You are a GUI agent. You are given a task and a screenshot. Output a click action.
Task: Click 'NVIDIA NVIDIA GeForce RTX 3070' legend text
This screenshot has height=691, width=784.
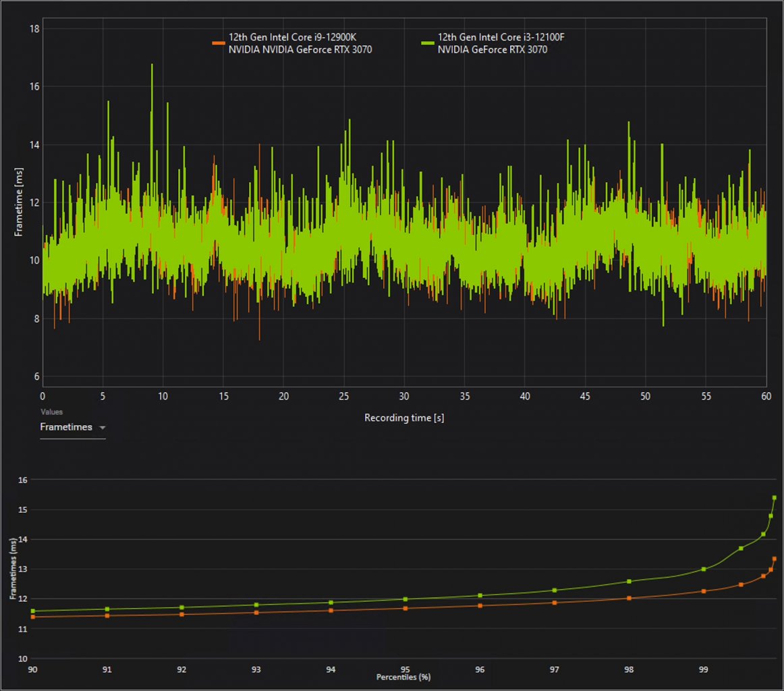click(x=300, y=49)
